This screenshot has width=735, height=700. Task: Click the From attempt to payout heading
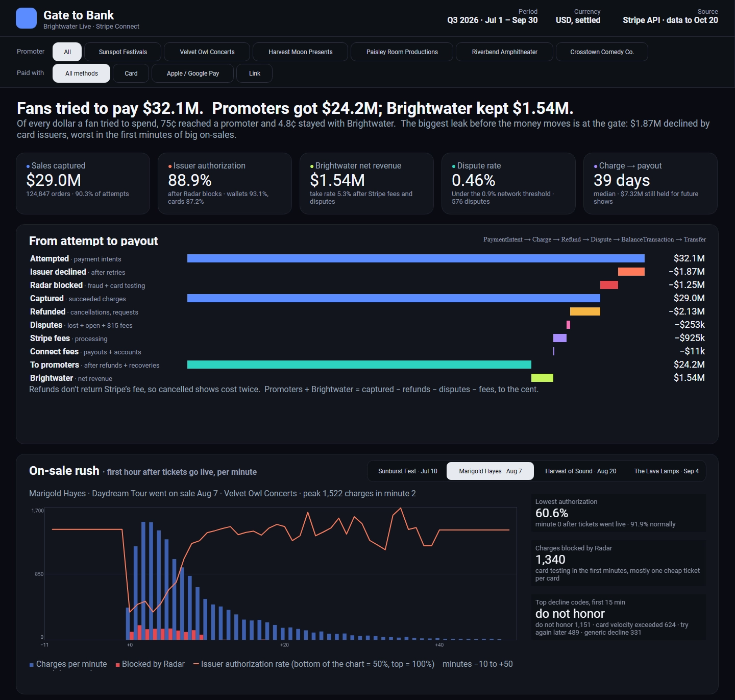93,241
